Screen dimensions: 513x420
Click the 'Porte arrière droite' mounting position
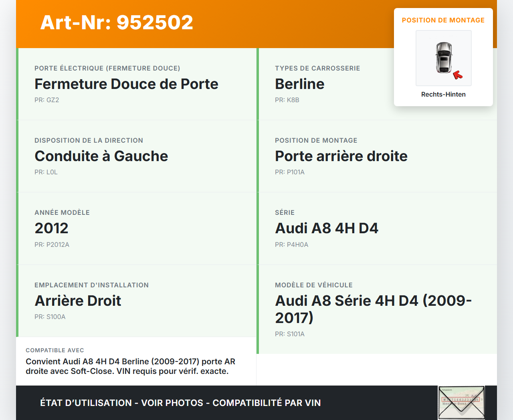point(341,156)
